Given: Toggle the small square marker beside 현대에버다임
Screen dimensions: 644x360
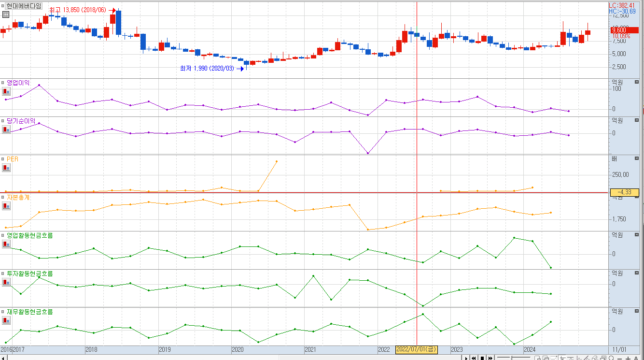Looking at the screenshot, I should pyautogui.click(x=2, y=6).
